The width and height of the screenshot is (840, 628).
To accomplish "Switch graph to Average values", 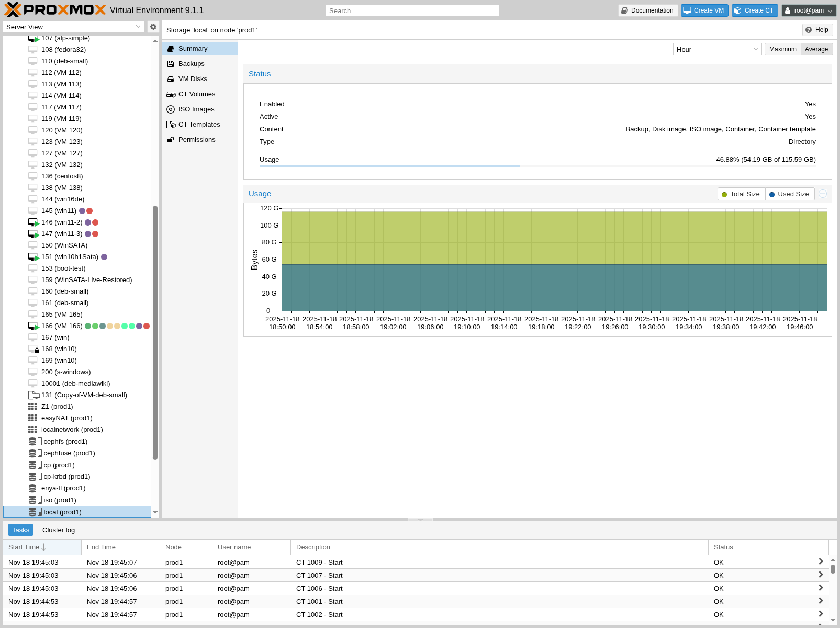I will [x=816, y=49].
